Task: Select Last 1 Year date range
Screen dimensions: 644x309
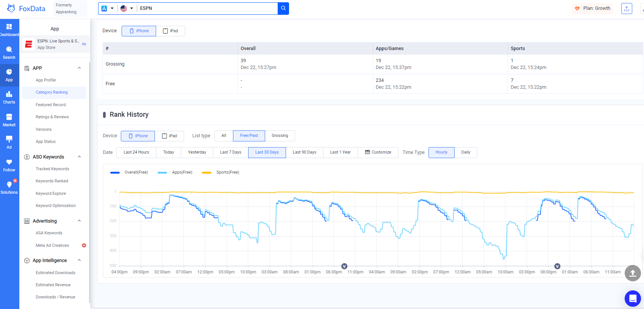Action: (x=341, y=152)
